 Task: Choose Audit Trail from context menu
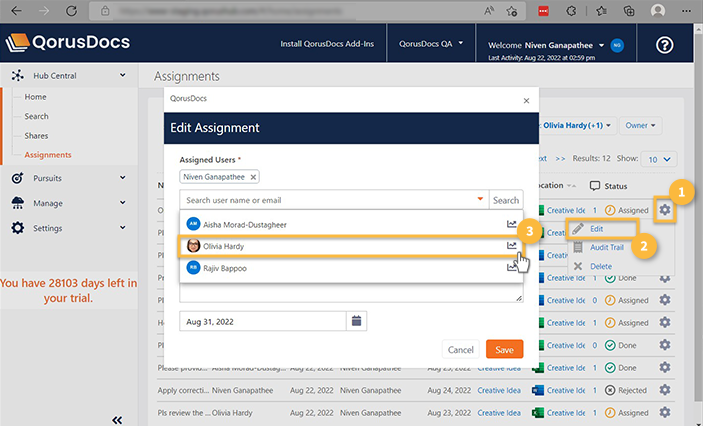click(606, 247)
